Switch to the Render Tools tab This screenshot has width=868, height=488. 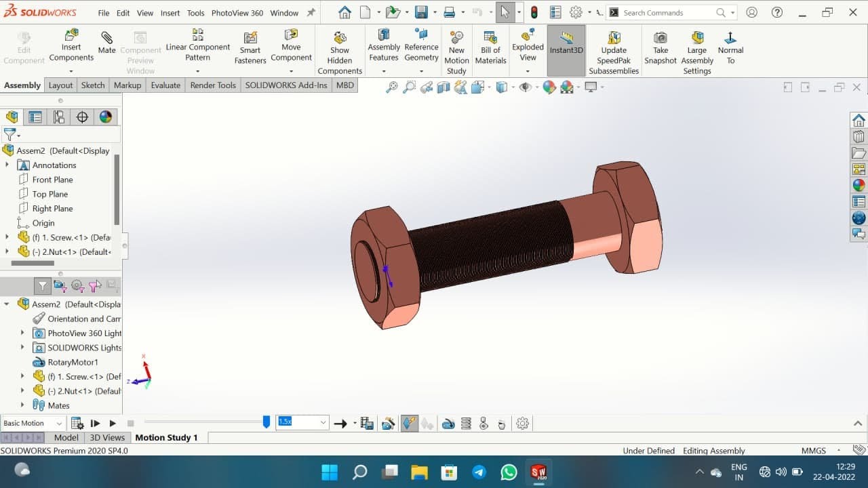(213, 85)
